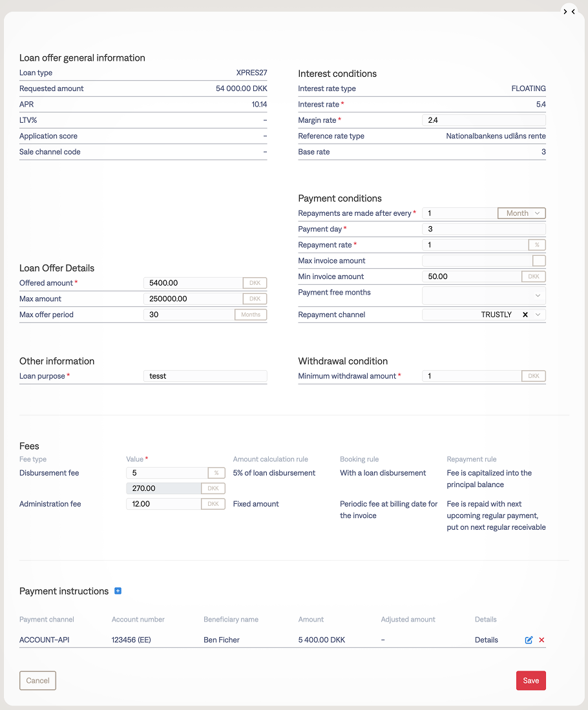
Task: Collapse the loan offer panel
Action: tap(569, 12)
